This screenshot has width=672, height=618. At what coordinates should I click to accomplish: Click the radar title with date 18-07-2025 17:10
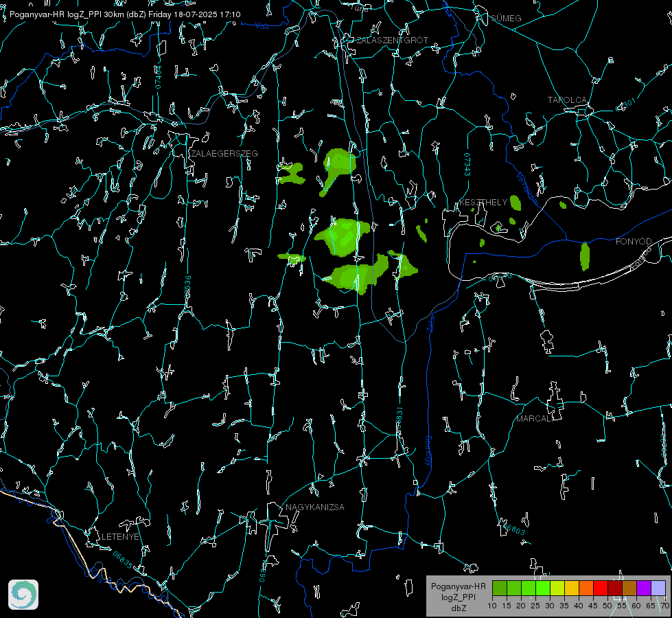125,14
